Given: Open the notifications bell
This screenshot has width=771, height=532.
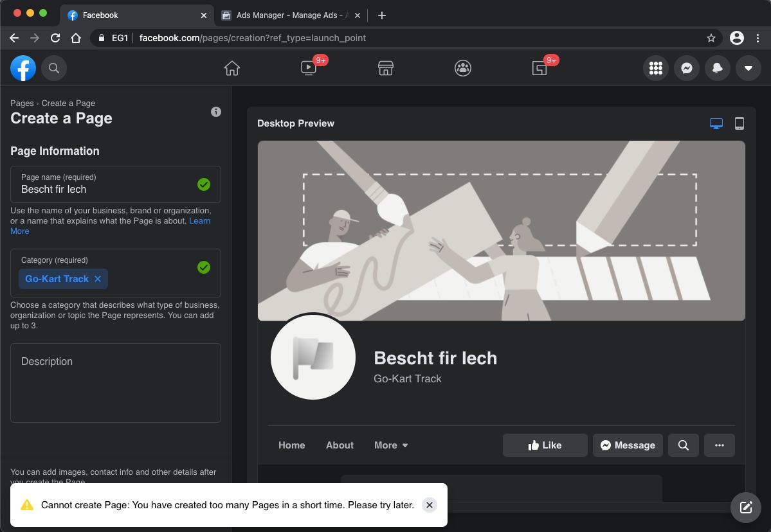Looking at the screenshot, I should tap(718, 68).
